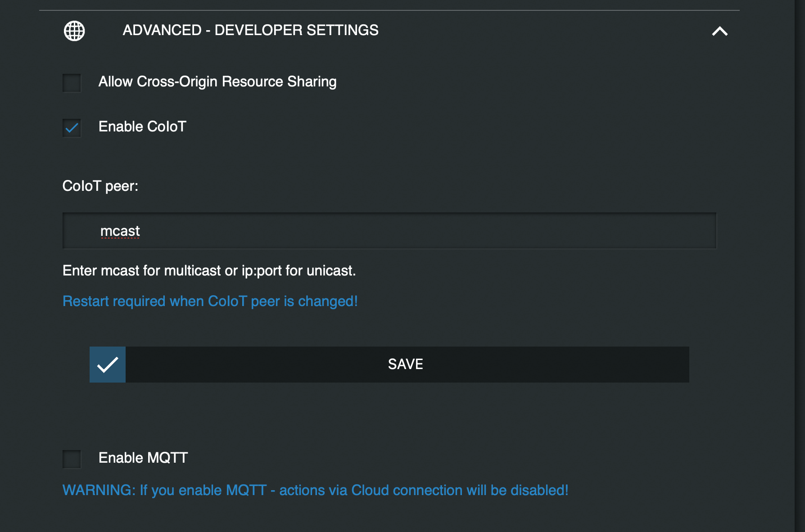Click the blue tick inside CoIoT checkbox
The height and width of the screenshot is (532, 805).
point(72,128)
